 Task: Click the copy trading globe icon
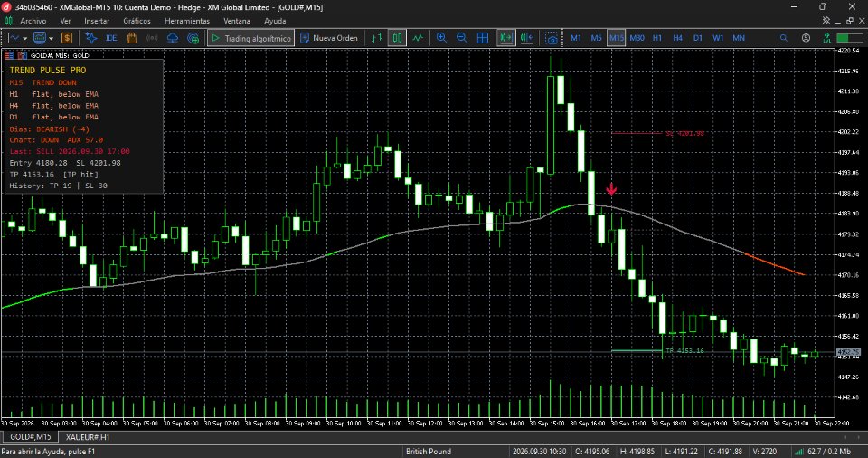pos(193,38)
